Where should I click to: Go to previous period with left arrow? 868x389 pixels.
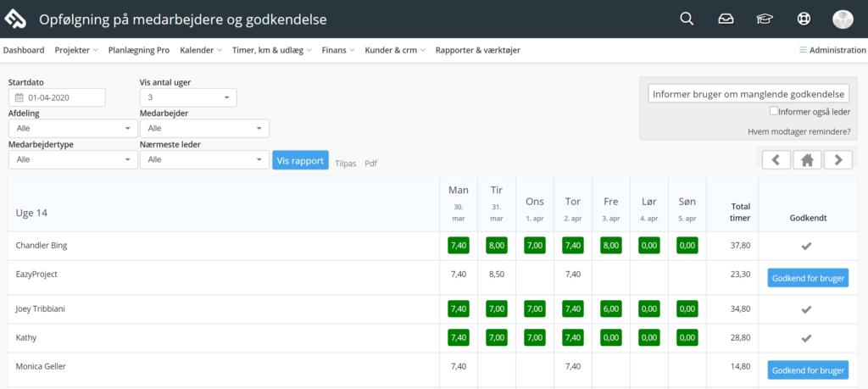[x=776, y=159]
